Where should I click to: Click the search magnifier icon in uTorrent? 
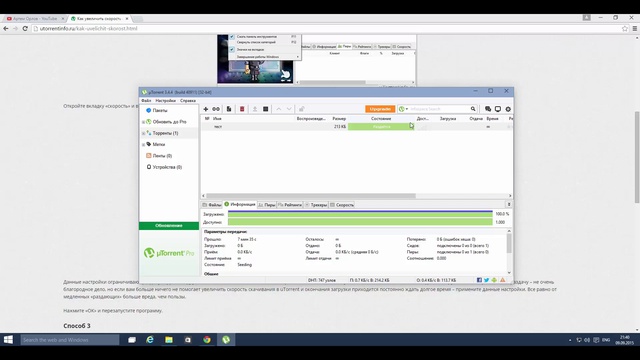pyautogui.click(x=473, y=109)
